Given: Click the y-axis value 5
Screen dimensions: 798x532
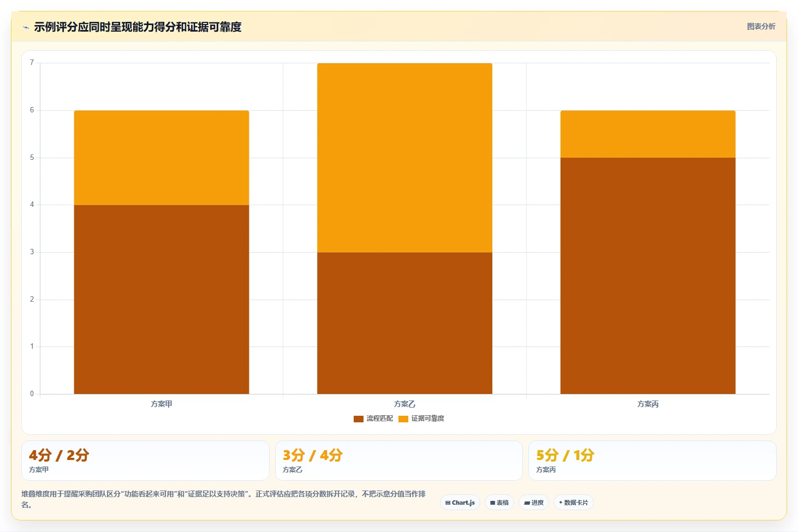Looking at the screenshot, I should pyautogui.click(x=32, y=158).
